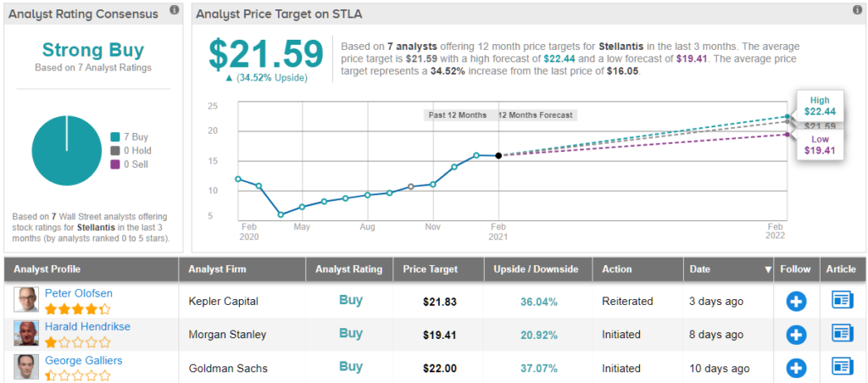The image size is (868, 383).
Task: Click the teal Buy legend swatch
Action: pos(115,137)
